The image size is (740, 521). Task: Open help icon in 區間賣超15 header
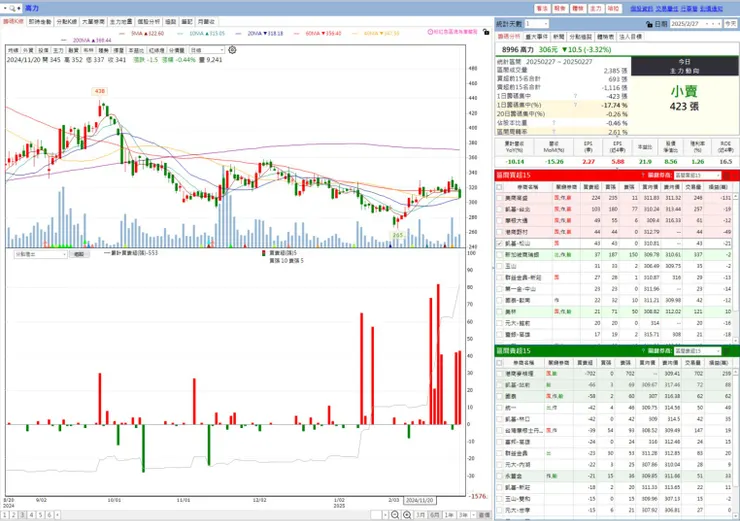pyautogui.click(x=643, y=351)
